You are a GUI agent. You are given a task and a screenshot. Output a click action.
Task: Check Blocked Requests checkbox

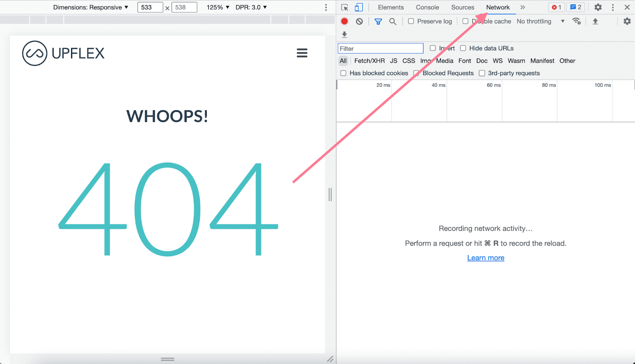coord(416,73)
